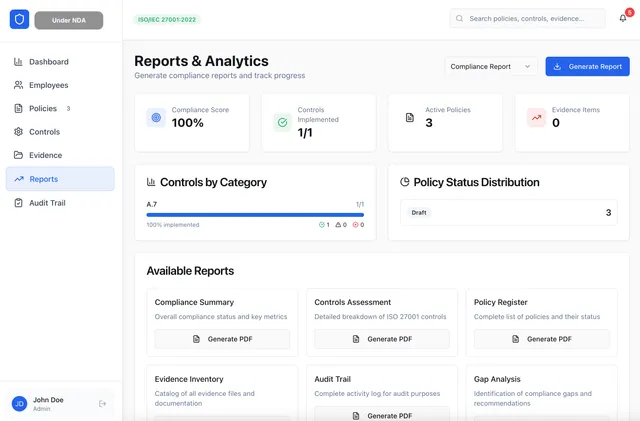Click the Controls Implemented value 1/1

pyautogui.click(x=305, y=132)
